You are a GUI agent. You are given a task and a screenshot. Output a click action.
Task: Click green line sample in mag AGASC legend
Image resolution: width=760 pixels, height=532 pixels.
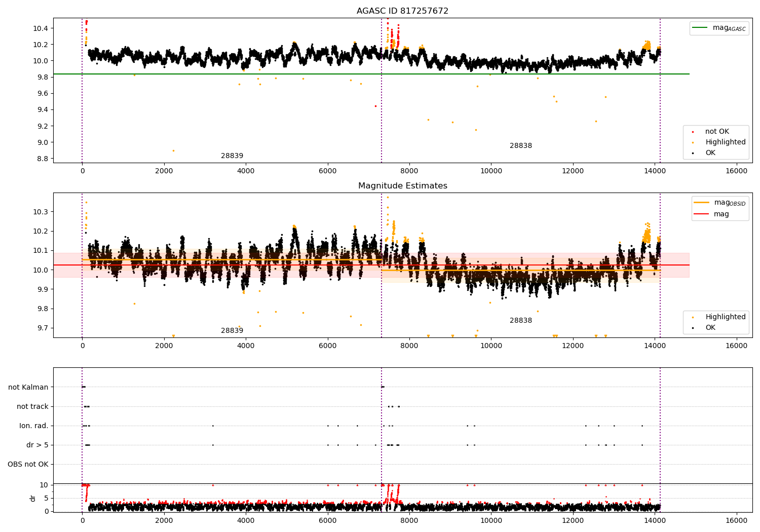(700, 28)
